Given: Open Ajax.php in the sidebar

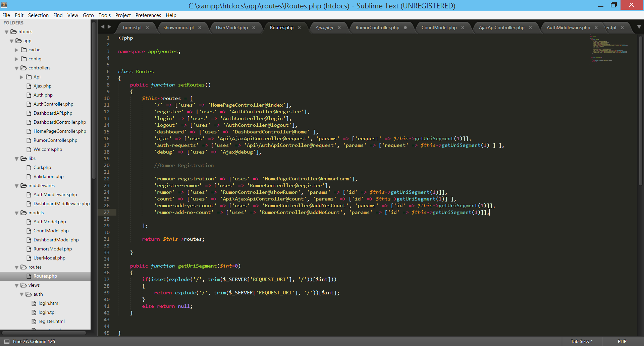Looking at the screenshot, I should pyautogui.click(x=42, y=86).
